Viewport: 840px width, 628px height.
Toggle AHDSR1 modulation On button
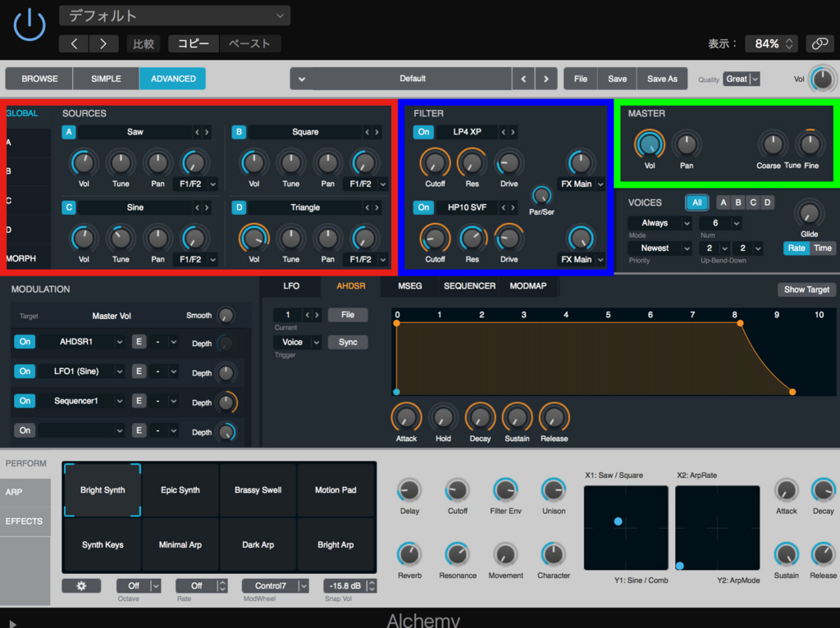(x=25, y=342)
